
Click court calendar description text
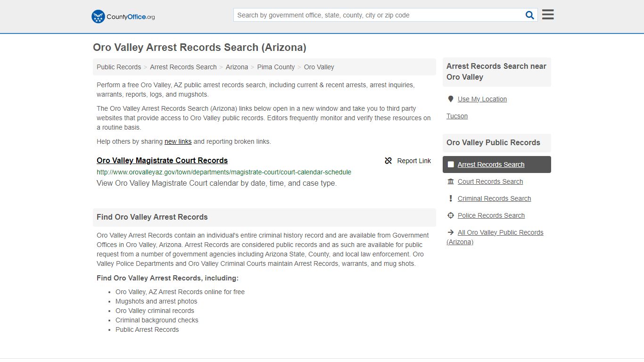(217, 183)
